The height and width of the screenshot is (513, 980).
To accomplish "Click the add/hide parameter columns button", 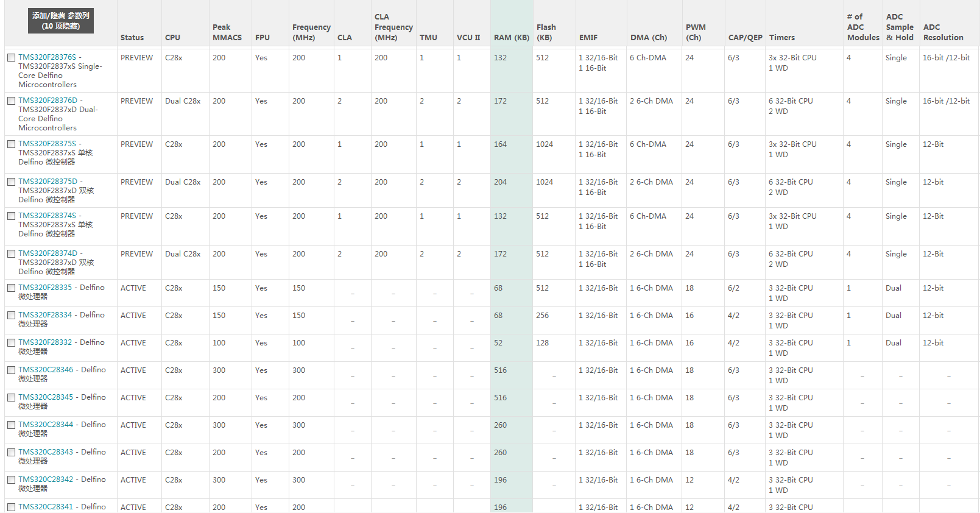I will 61,21.
